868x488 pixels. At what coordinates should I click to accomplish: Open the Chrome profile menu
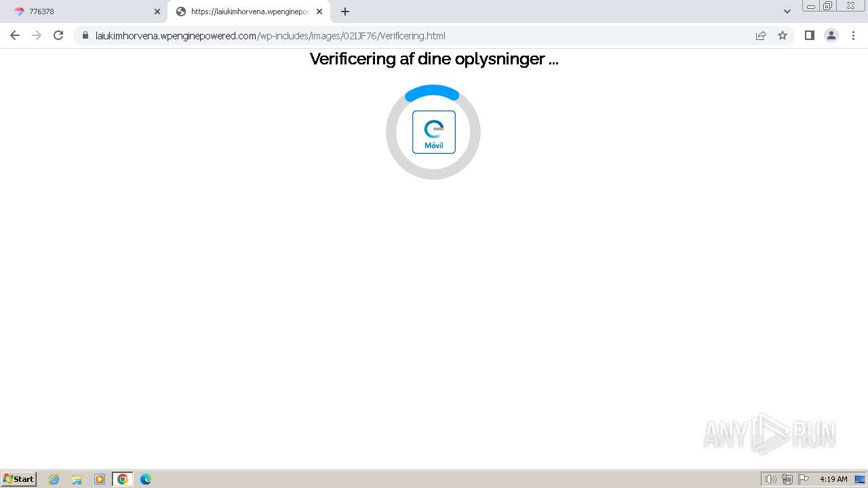pos(831,35)
